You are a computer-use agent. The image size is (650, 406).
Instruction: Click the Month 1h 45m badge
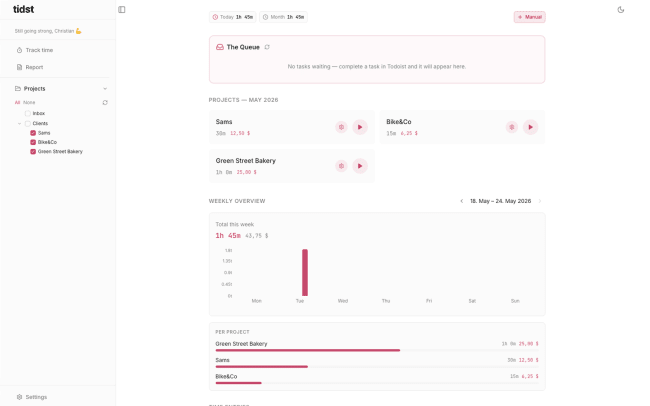click(x=283, y=17)
